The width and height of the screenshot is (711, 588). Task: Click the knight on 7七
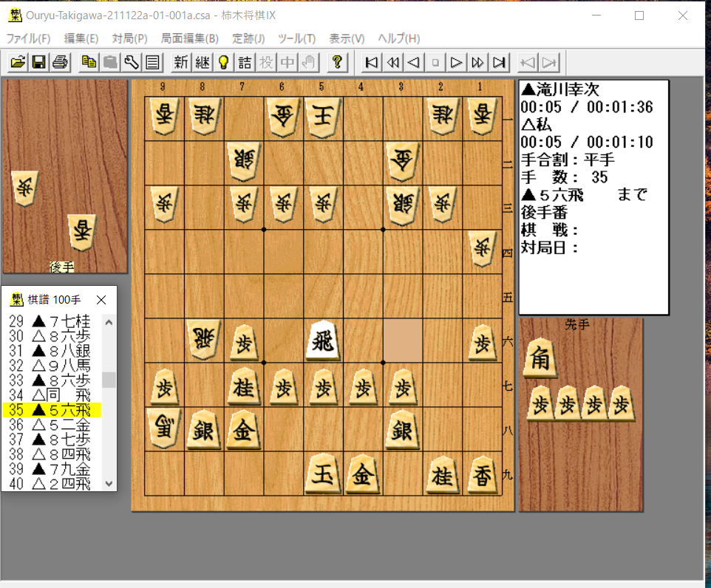[x=243, y=388]
